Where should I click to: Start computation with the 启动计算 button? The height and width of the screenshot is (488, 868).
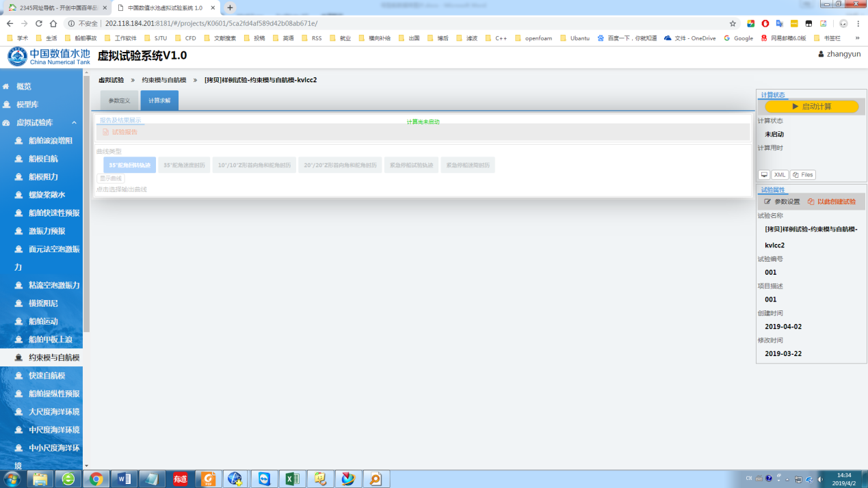pos(811,107)
